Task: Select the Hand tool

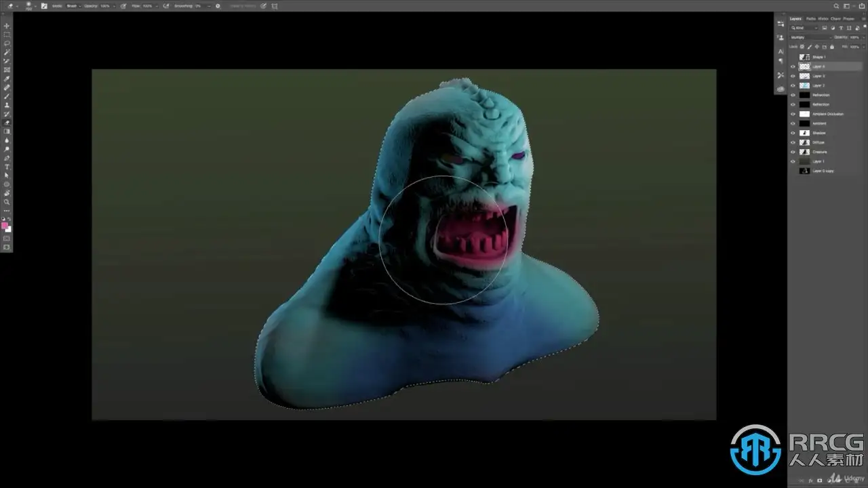Action: (7, 193)
